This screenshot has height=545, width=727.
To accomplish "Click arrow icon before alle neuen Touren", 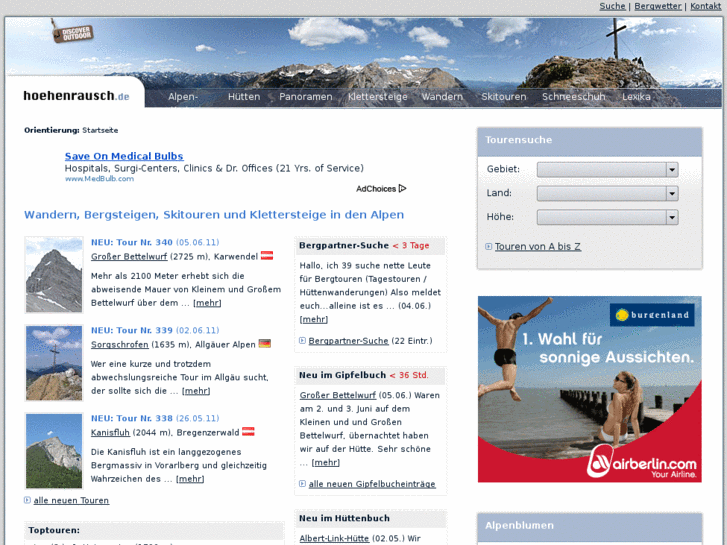I will (x=27, y=500).
